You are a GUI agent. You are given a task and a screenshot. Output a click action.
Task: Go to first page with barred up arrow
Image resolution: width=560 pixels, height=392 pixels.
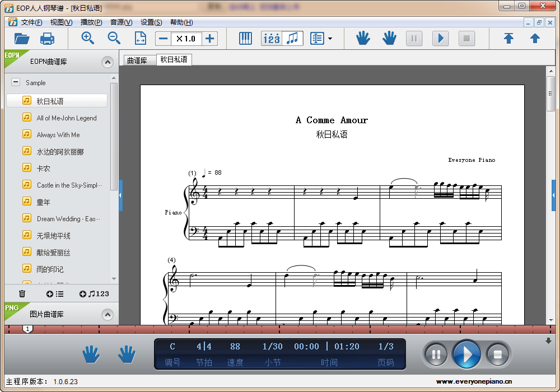508,38
